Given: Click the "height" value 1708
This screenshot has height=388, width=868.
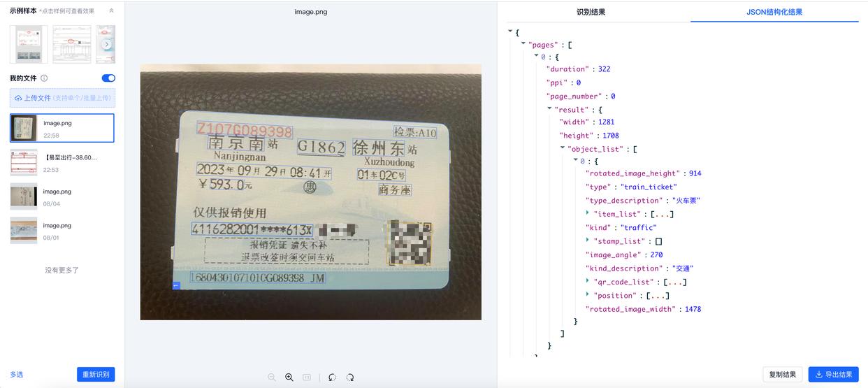Looking at the screenshot, I should pyautogui.click(x=610, y=136).
